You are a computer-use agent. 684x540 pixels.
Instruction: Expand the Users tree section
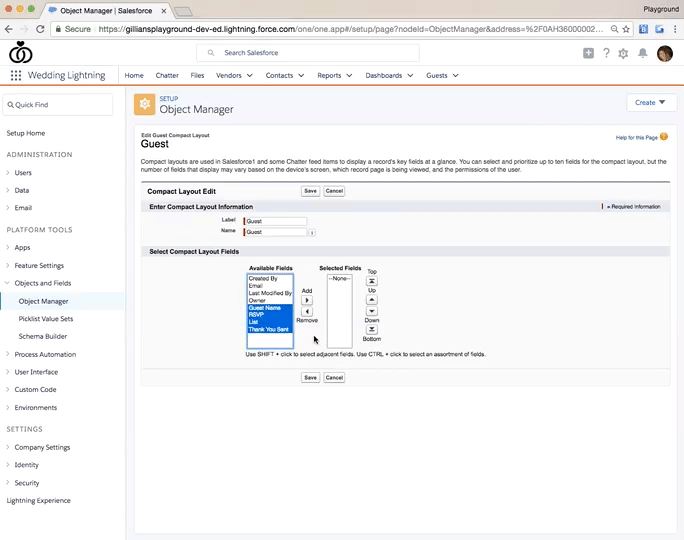point(8,172)
